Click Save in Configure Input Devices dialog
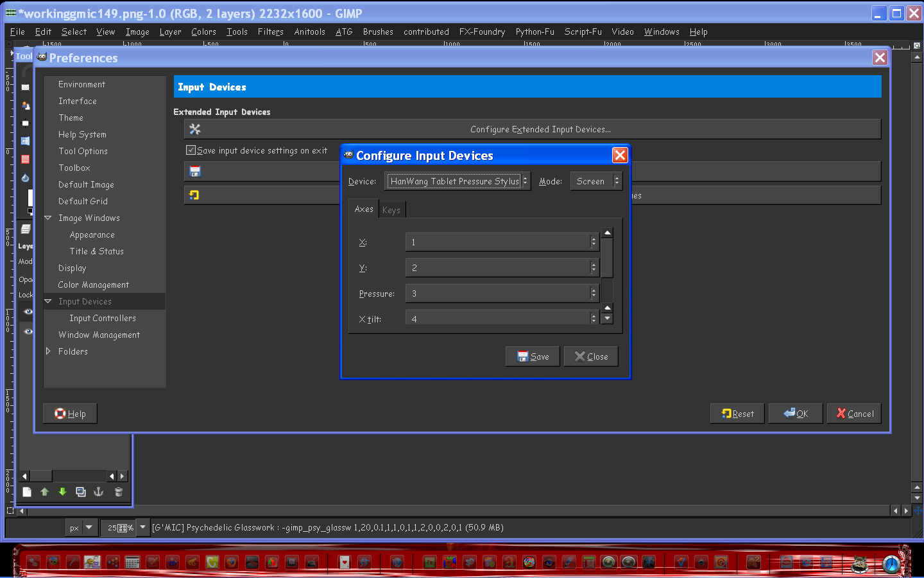Screen dimensions: 924x578 (x=533, y=356)
